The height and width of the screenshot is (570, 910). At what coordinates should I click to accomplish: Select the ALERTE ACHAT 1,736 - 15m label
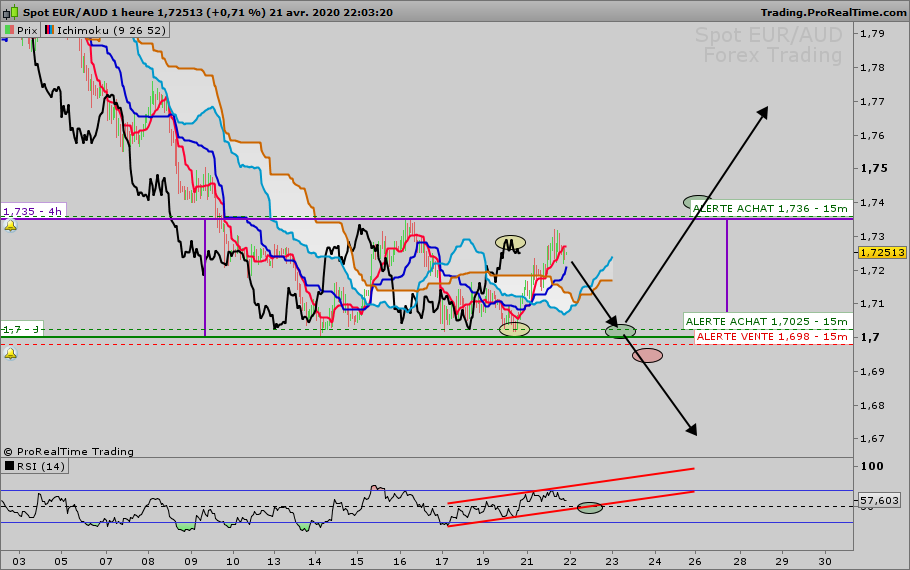point(770,208)
